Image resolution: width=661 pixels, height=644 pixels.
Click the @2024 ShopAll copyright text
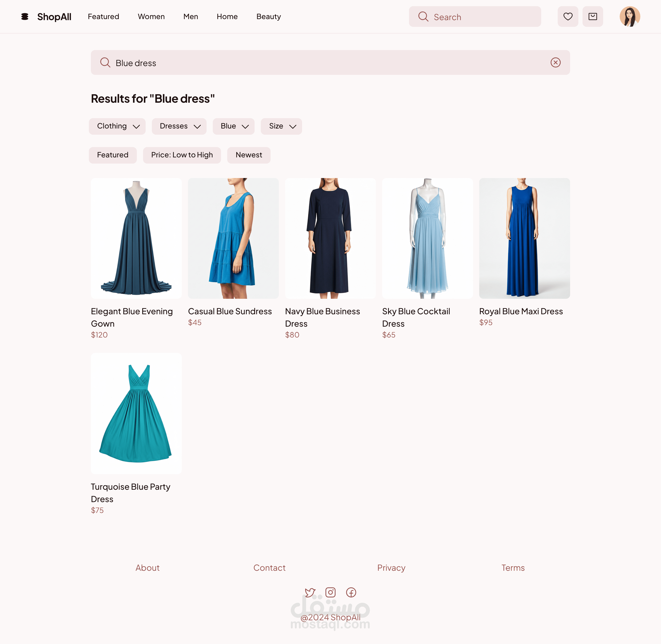[330, 617]
